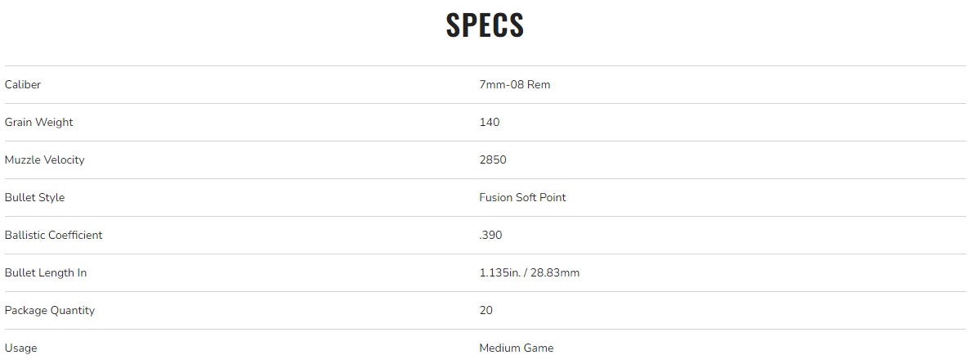Screen dimensions: 980x364
Task: Click the muzzle velocity value 2850
Action: (x=493, y=160)
